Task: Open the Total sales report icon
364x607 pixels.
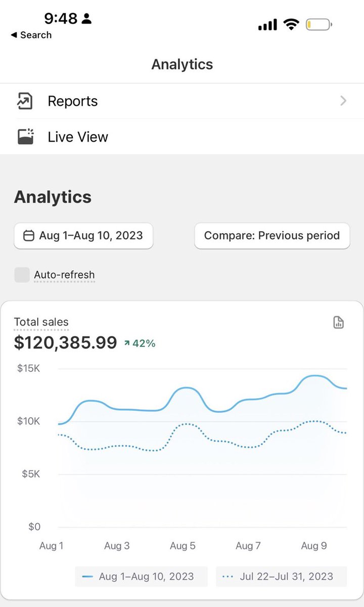Action: (339, 323)
